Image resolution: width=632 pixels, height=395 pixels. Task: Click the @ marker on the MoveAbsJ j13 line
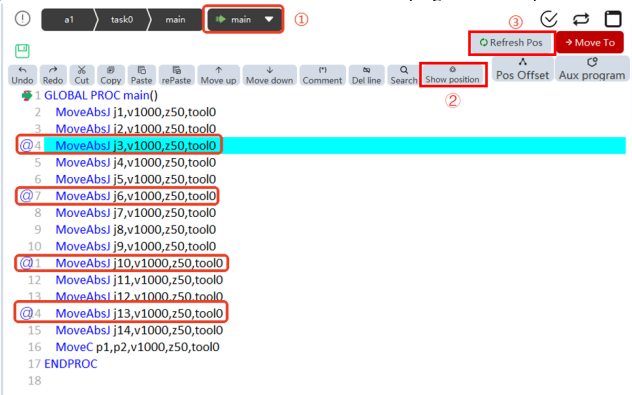pos(26,313)
